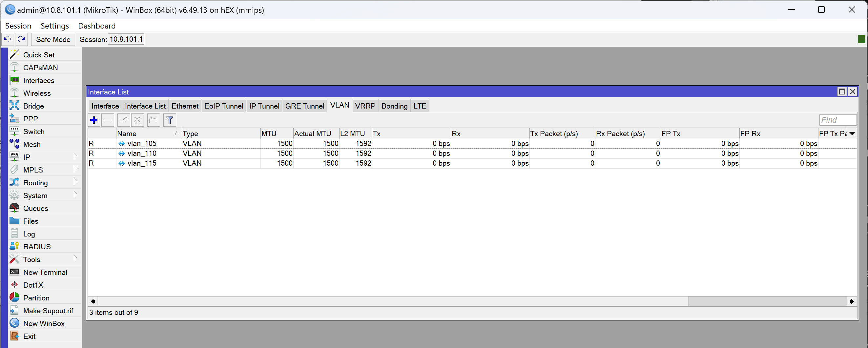Add a new VLAN with the plus icon

click(x=94, y=120)
